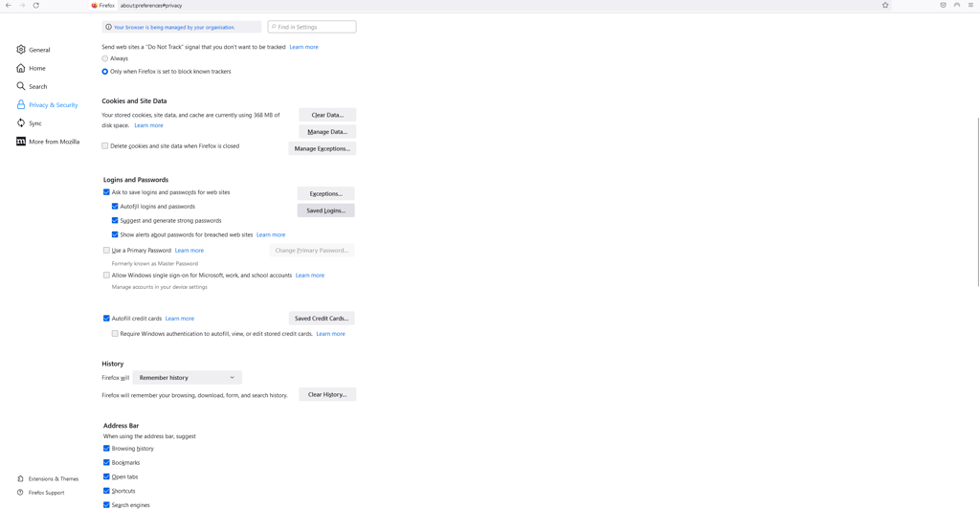980x509 pixels.
Task: Go back using the back arrow
Action: [8, 5]
